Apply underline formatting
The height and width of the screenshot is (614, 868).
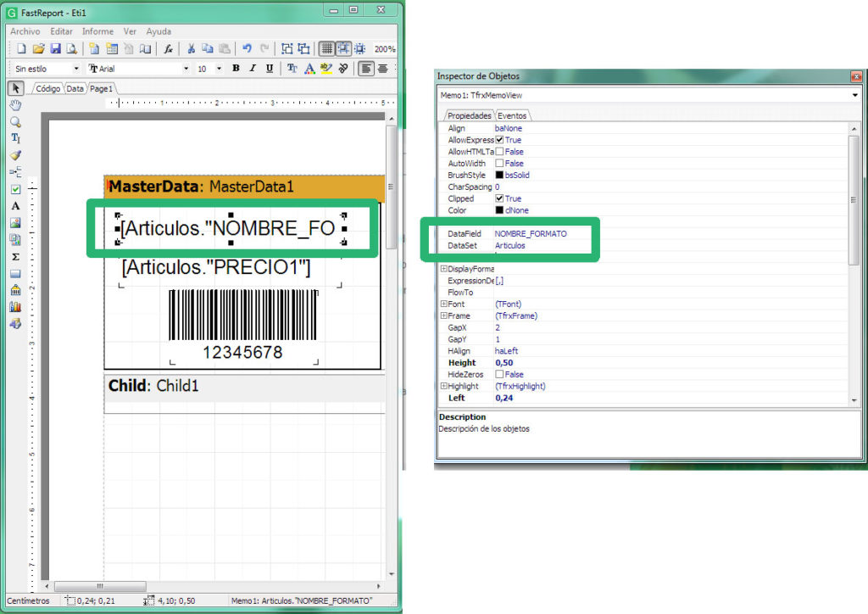(270, 68)
